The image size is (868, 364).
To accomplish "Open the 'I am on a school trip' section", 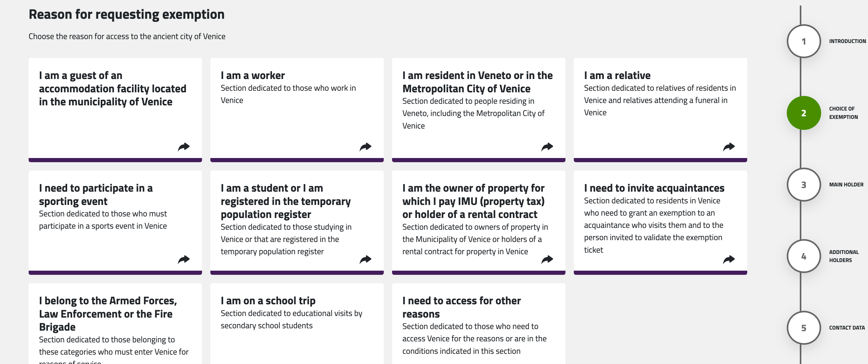I will (x=297, y=317).
